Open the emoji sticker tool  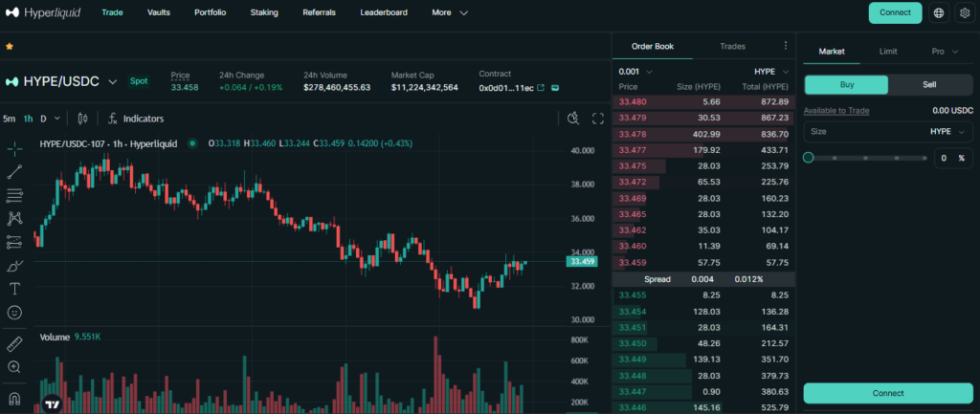[x=15, y=312]
